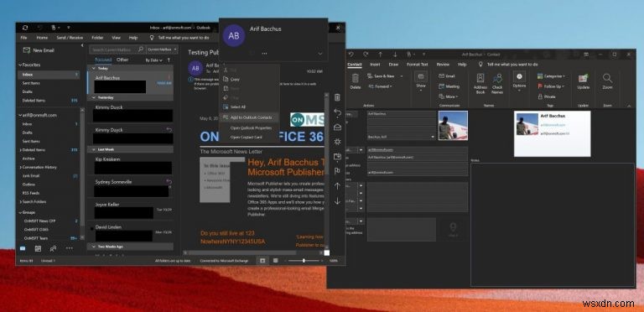Open the Forward dropdown in Contact ribbon
Viewport: 644px width, 312px height.
coord(381,86)
